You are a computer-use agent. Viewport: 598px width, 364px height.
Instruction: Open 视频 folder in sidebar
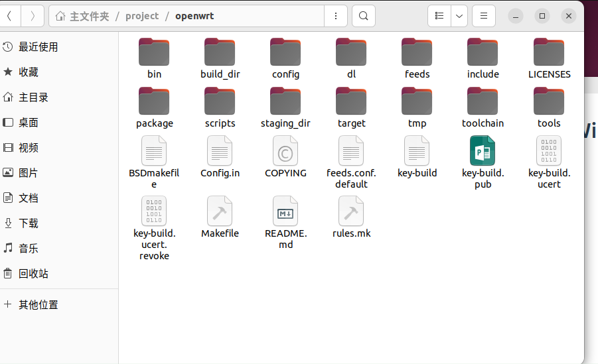pyautogui.click(x=59, y=147)
